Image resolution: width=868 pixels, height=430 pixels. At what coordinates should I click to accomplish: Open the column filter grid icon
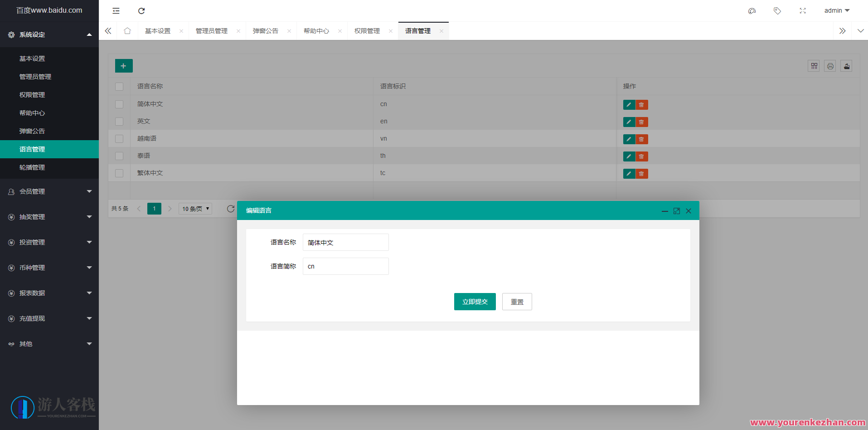click(814, 66)
